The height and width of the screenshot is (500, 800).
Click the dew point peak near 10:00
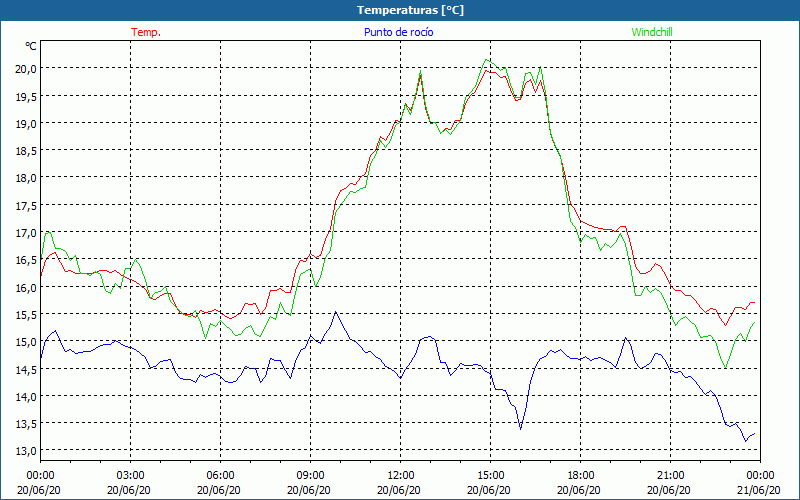pos(335,311)
